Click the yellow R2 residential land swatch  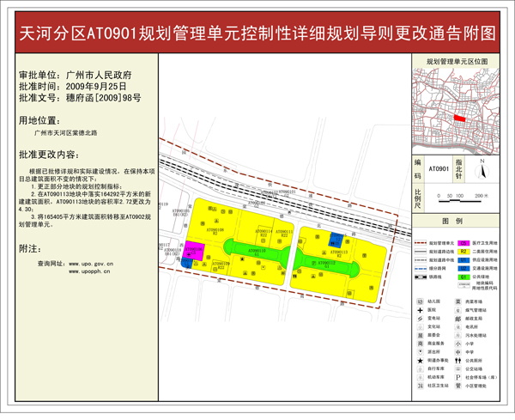pyautogui.click(x=464, y=252)
